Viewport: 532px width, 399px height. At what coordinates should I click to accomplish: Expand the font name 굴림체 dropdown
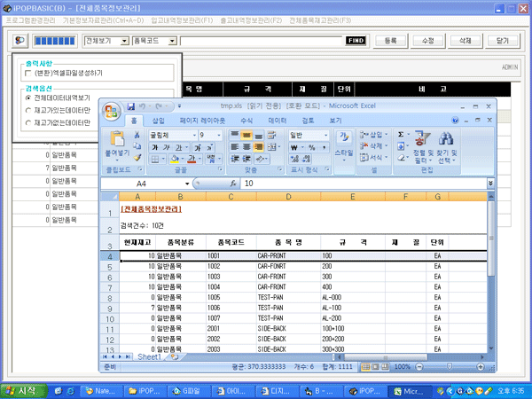(195, 136)
